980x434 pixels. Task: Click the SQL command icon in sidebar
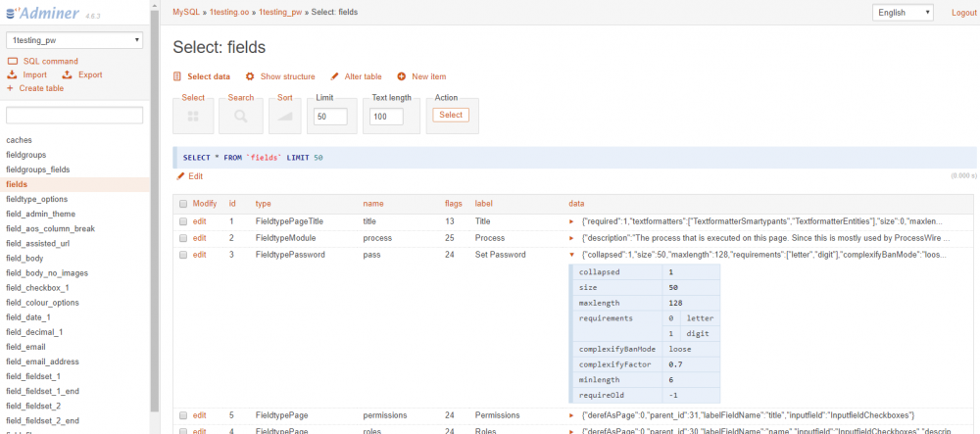(x=12, y=61)
